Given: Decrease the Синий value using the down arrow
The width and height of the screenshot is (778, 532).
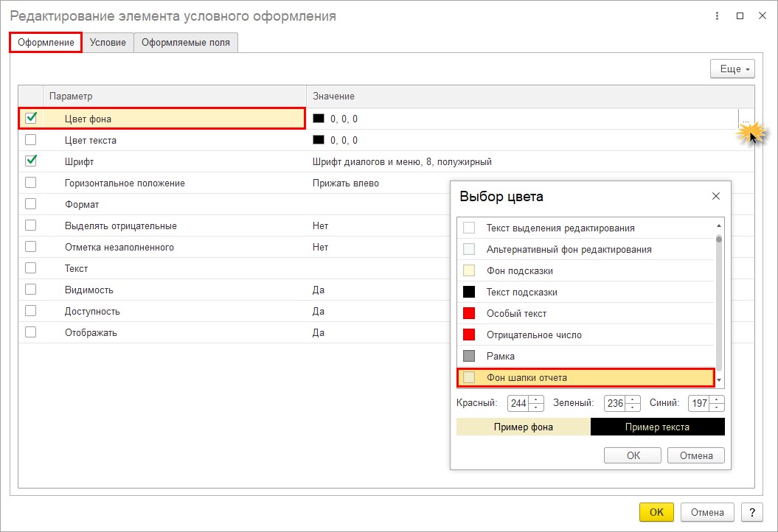Looking at the screenshot, I should click(718, 407).
